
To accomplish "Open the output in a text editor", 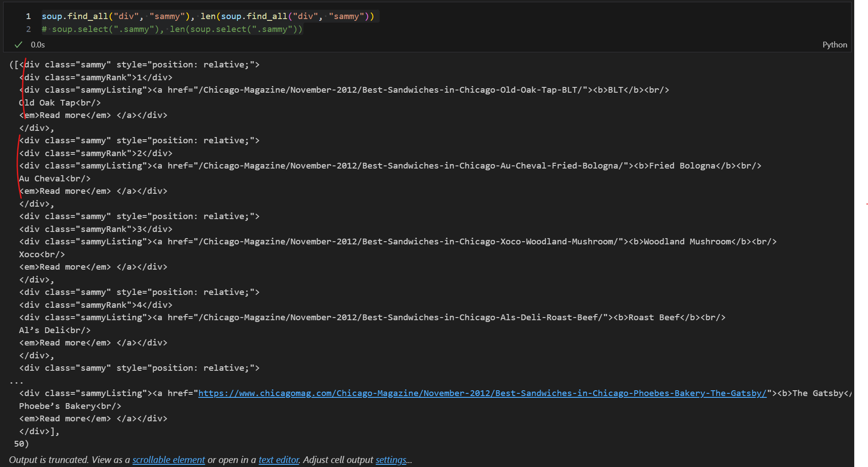I will click(279, 460).
